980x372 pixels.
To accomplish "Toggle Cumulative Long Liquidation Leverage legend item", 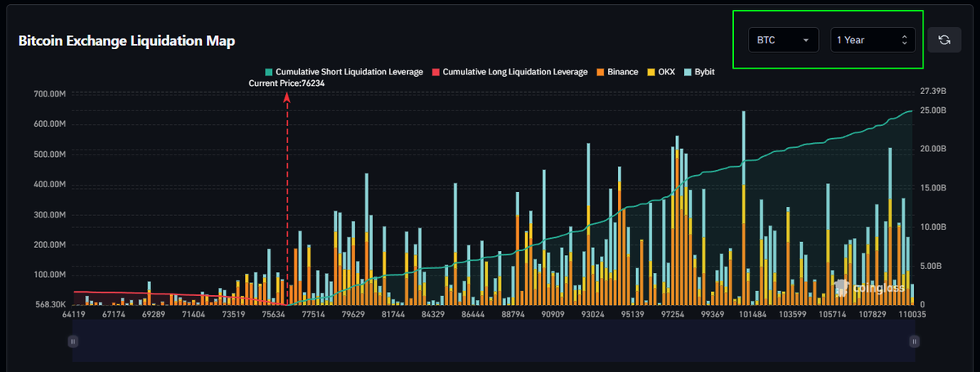I will click(x=510, y=72).
